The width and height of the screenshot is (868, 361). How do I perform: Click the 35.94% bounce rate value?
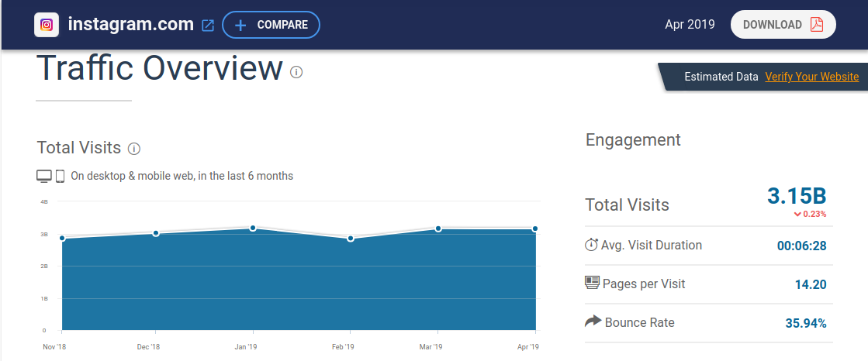click(806, 323)
